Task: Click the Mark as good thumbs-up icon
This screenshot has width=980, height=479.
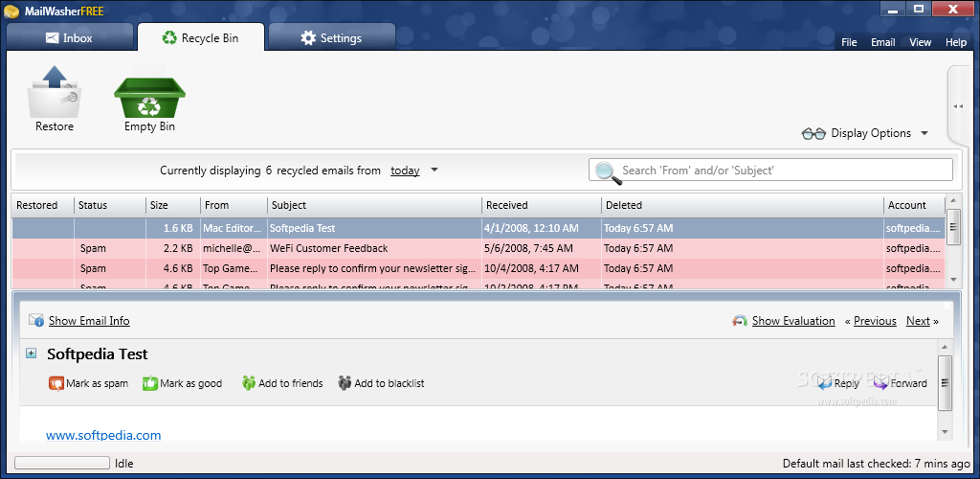Action: tap(150, 382)
